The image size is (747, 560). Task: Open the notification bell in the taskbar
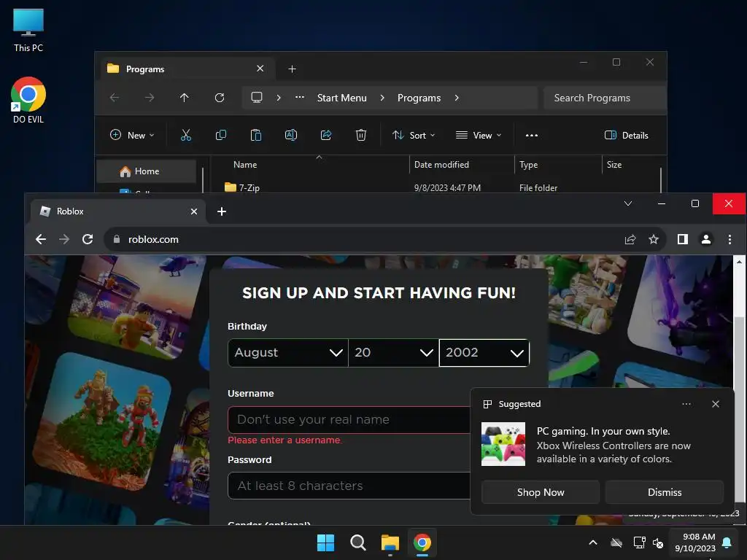727,542
